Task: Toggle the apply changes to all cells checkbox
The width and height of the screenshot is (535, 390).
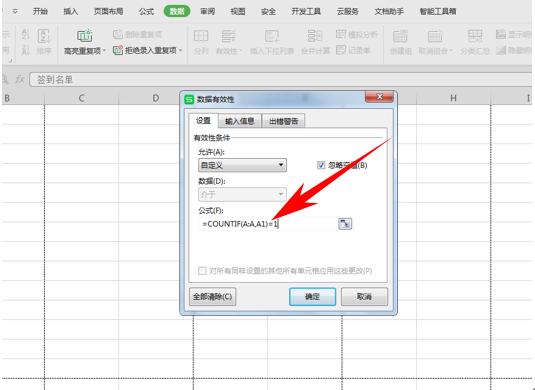Action: 202,271
